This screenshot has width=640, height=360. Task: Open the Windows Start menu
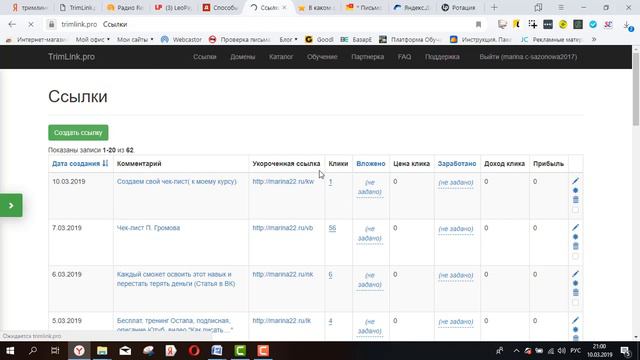pos(10,351)
